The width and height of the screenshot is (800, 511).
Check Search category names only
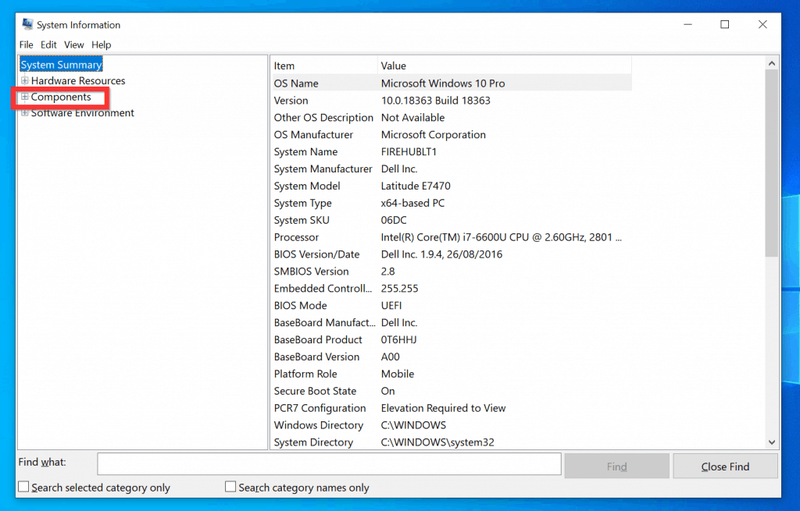[231, 487]
